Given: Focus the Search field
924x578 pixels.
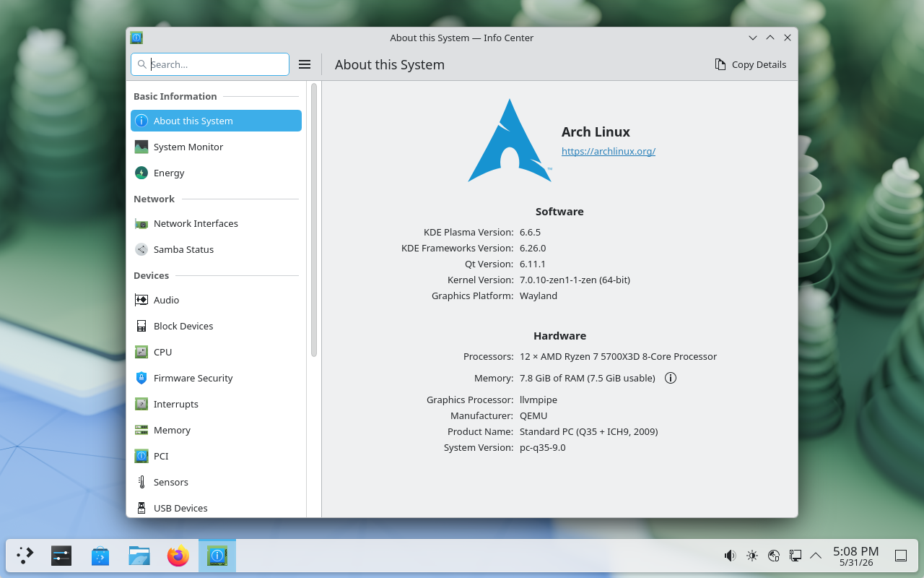Looking at the screenshot, I should pos(210,64).
